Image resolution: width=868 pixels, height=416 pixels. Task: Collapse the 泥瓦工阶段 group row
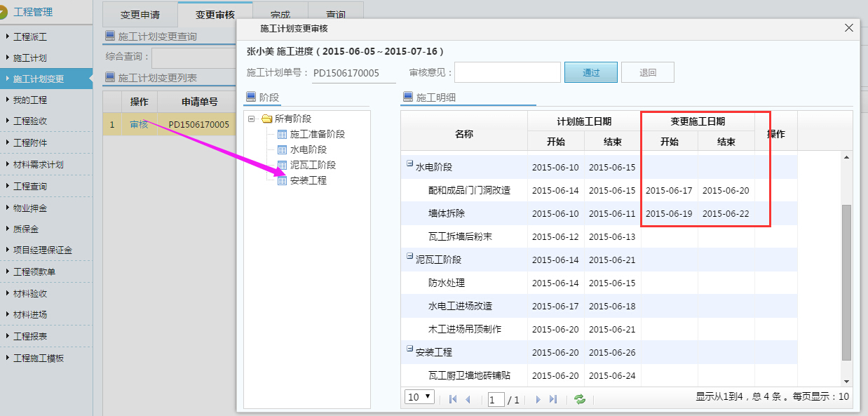pos(409,256)
